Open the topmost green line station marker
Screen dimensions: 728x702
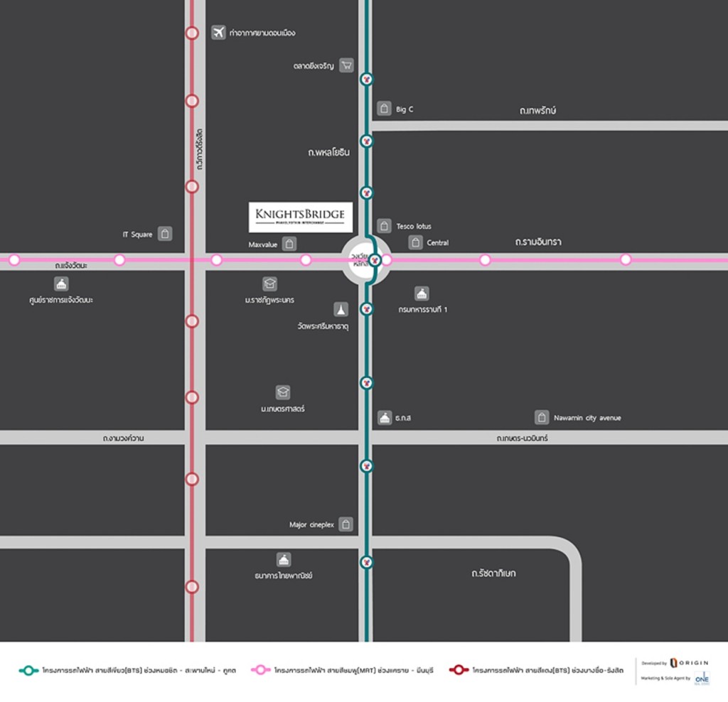(366, 80)
